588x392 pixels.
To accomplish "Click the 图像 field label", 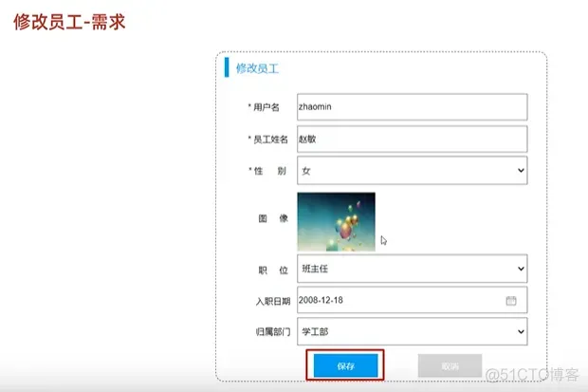I will point(273,218).
